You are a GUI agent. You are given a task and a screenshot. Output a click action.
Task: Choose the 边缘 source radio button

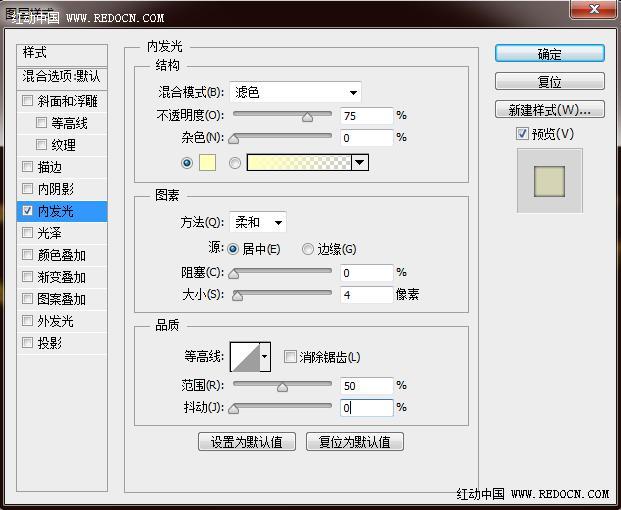tap(308, 249)
